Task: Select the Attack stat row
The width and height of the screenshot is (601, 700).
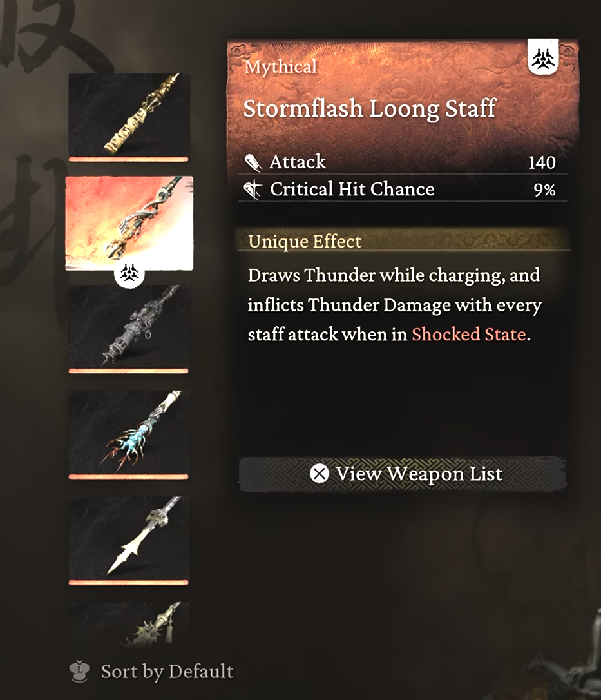Action: (x=403, y=162)
